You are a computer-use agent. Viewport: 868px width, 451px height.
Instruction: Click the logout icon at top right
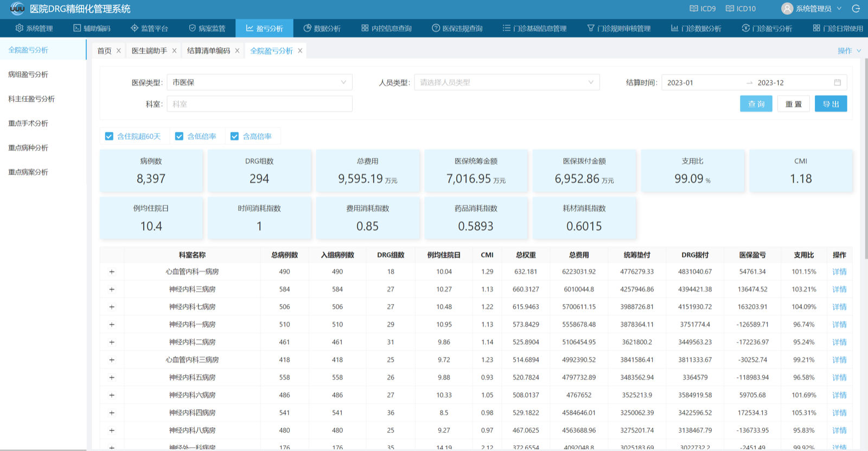pos(856,9)
